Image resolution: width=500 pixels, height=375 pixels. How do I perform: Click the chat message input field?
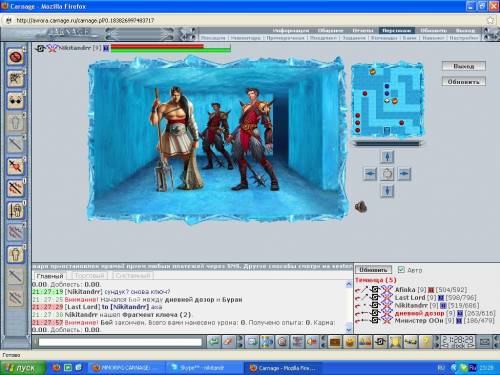[x=120, y=342]
